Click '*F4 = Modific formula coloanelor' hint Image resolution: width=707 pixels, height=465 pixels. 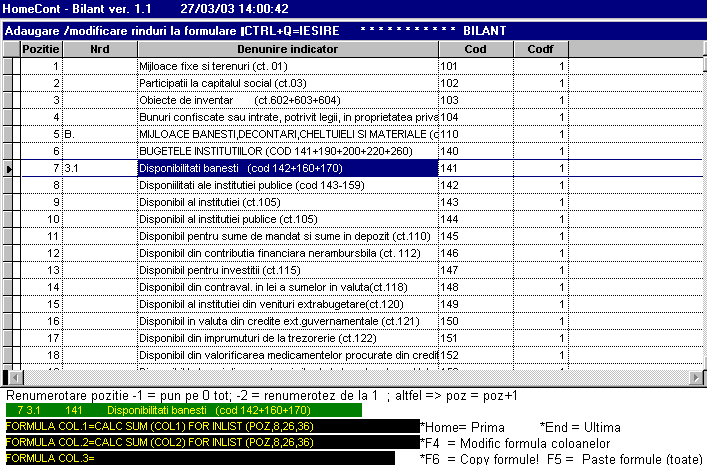point(514,443)
